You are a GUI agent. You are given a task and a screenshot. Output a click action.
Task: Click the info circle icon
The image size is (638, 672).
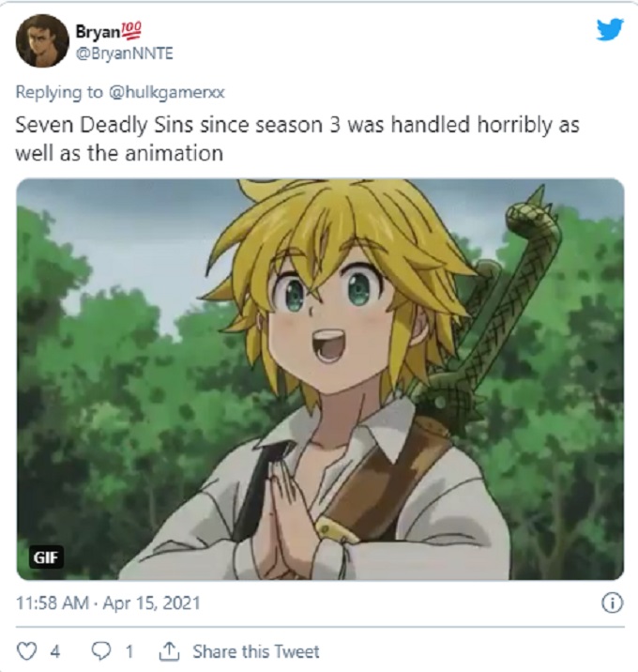click(612, 603)
